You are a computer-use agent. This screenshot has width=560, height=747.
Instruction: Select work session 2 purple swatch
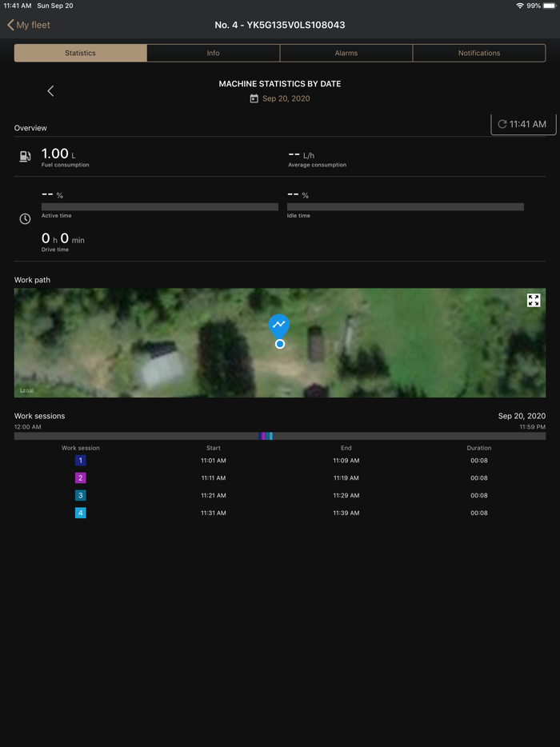click(81, 477)
